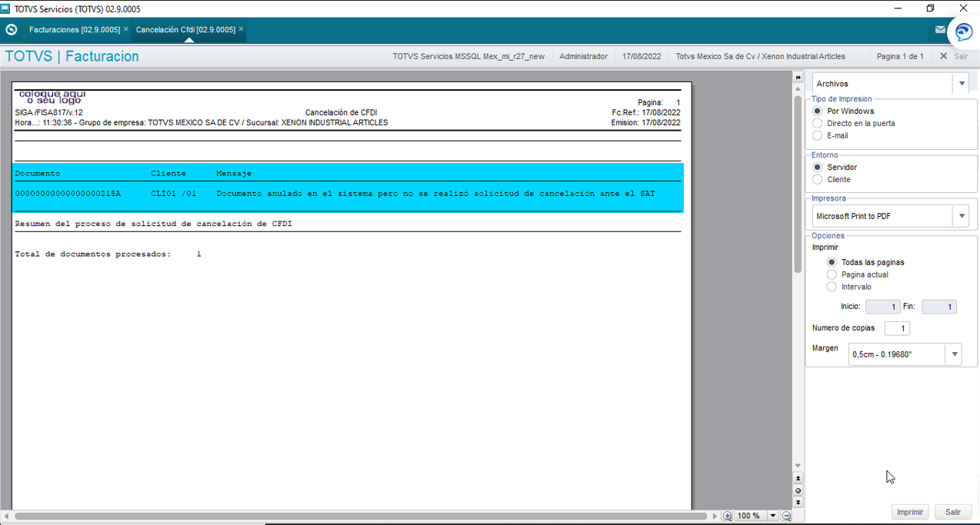Click the TOTVS app icon in title bar
980x525 pixels.
point(6,8)
